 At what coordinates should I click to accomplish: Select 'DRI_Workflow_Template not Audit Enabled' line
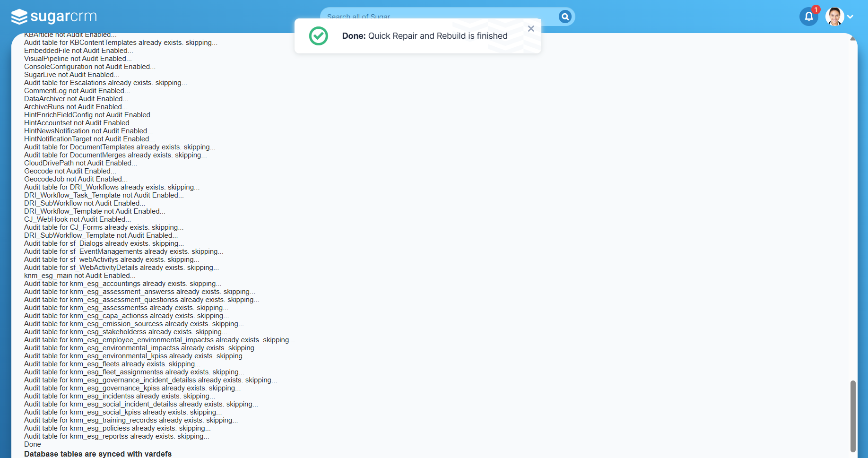click(95, 211)
